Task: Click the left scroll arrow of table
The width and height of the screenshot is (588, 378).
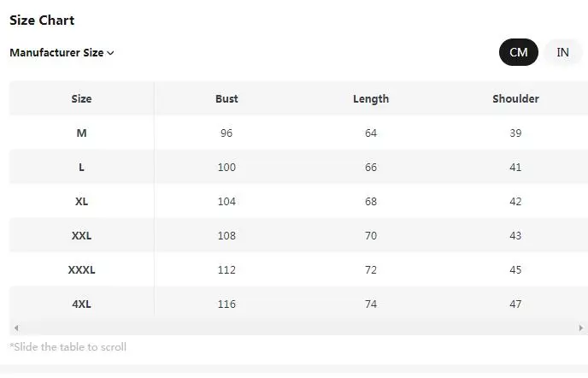Action: (x=16, y=328)
